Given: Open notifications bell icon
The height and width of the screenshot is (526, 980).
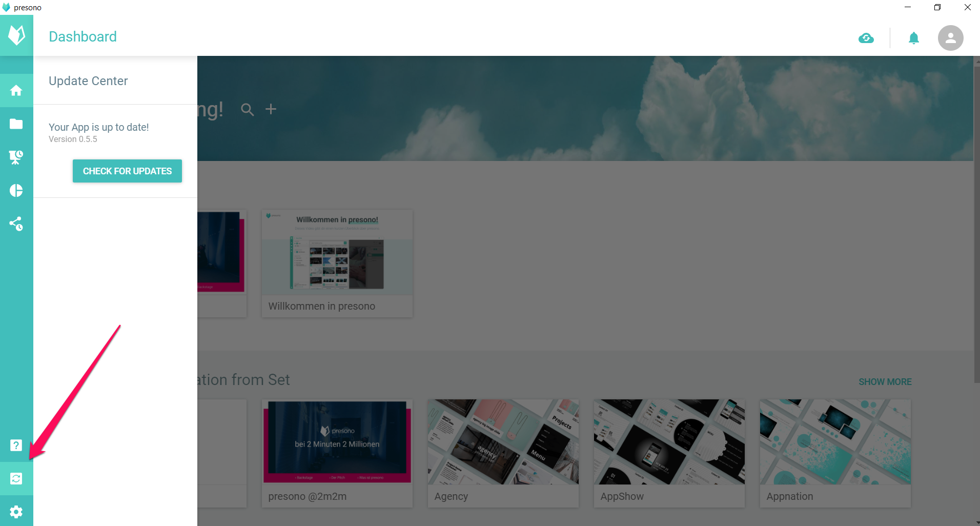Looking at the screenshot, I should tap(914, 38).
